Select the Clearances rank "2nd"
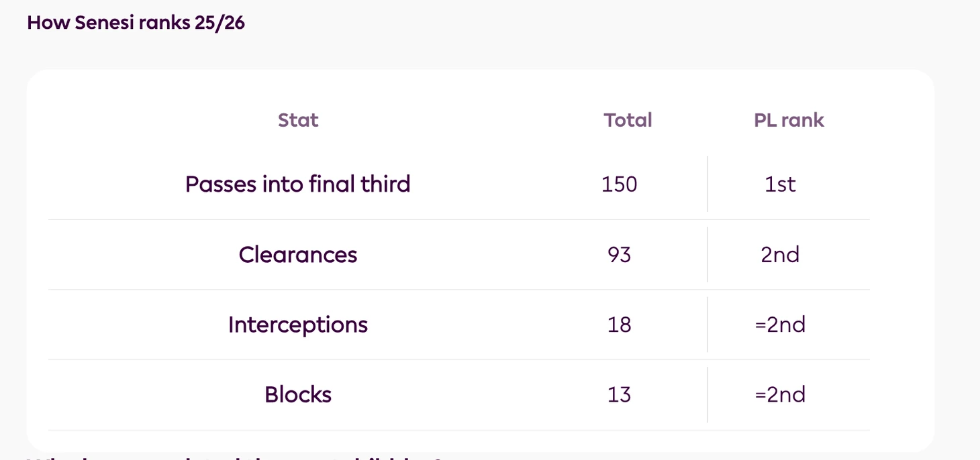The height and width of the screenshot is (460, 980). 780,255
